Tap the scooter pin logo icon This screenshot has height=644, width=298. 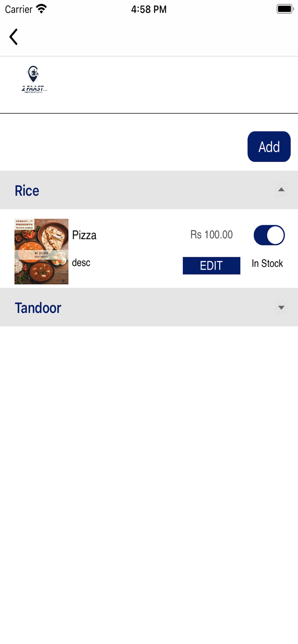(x=34, y=74)
